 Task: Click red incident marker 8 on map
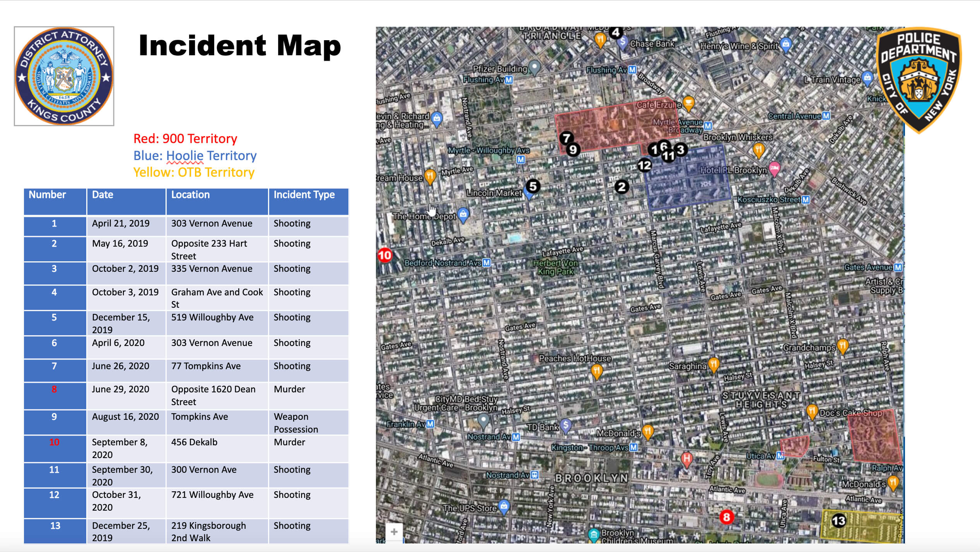(726, 517)
